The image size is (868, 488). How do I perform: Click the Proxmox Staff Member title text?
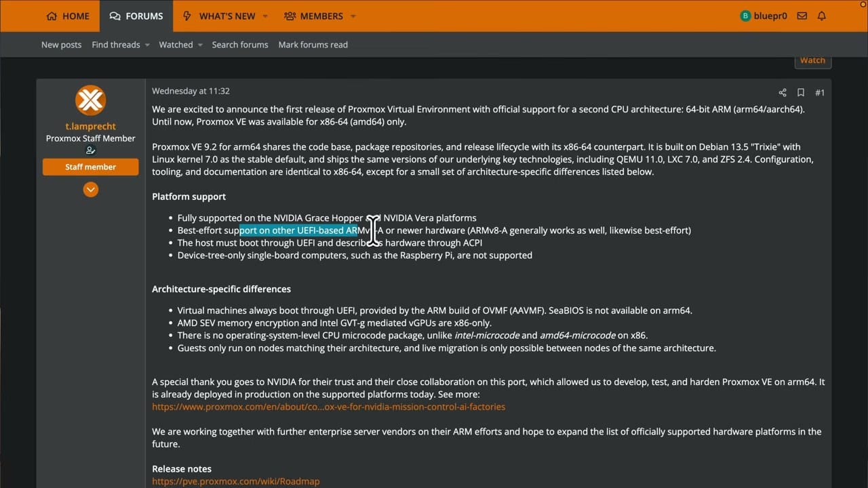pyautogui.click(x=90, y=138)
